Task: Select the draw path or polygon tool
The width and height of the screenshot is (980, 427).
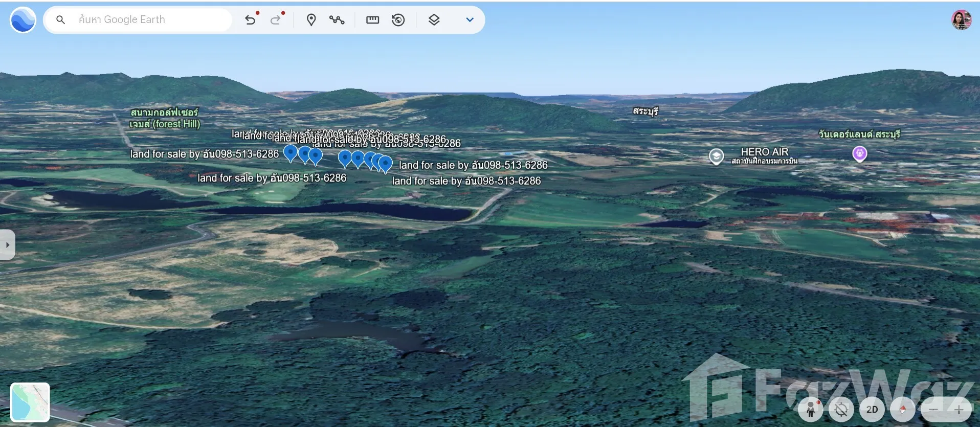Action: pyautogui.click(x=337, y=20)
